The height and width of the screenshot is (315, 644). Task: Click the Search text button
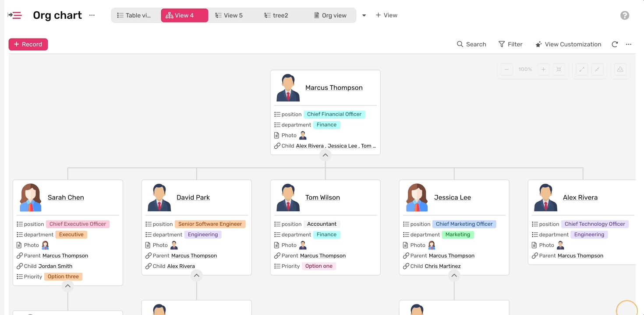[x=476, y=44]
